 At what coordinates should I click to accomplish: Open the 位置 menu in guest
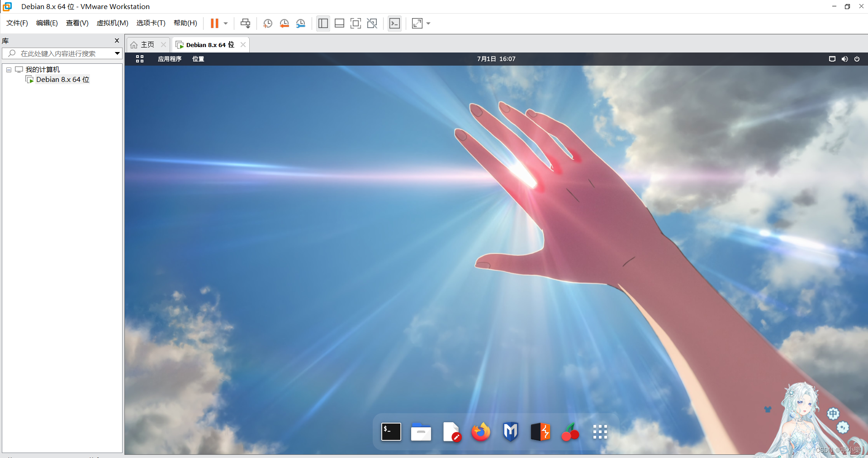(198, 59)
